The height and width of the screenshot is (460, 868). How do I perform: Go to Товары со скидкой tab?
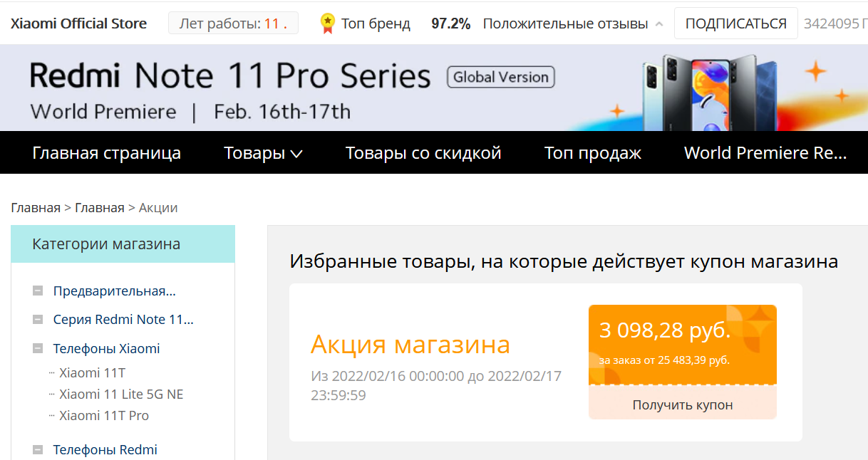423,153
